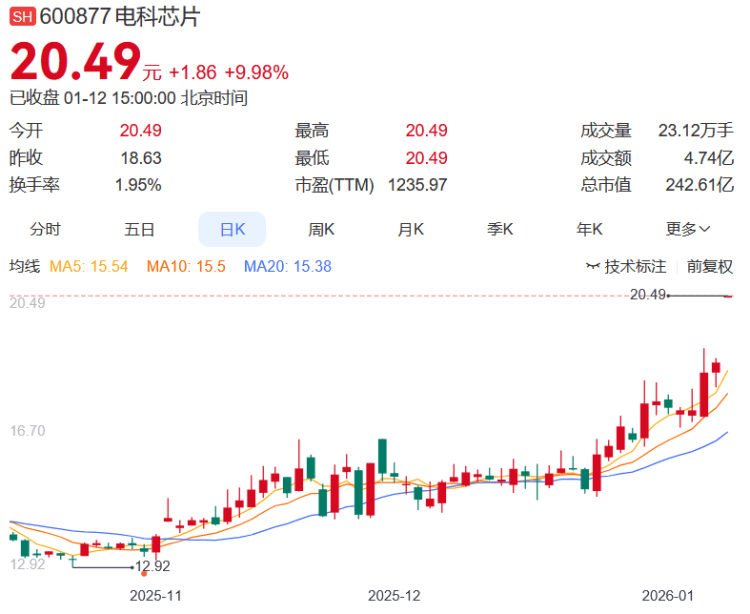Image resolution: width=750 pixels, height=614 pixels.
Task: Click the 技术标注 text button
Action: 636,267
